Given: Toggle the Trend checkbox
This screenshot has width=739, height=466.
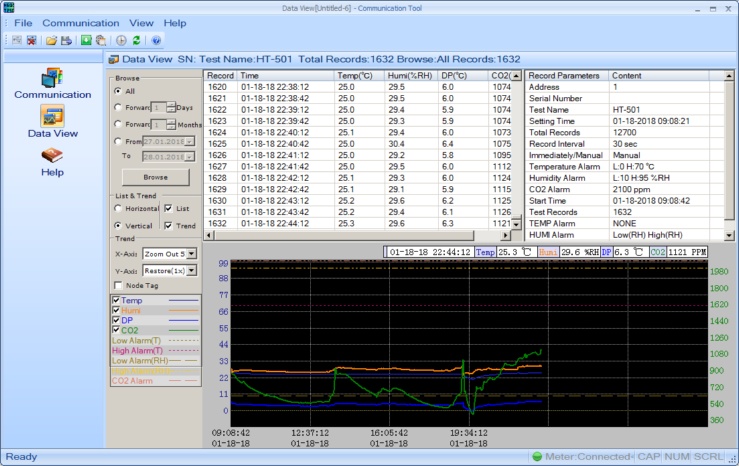Looking at the screenshot, I should 168,226.
